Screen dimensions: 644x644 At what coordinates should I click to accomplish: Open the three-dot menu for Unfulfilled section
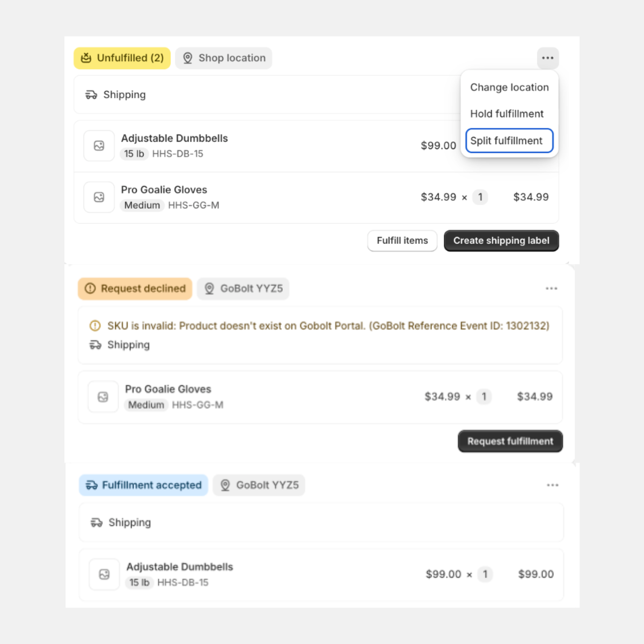click(547, 58)
